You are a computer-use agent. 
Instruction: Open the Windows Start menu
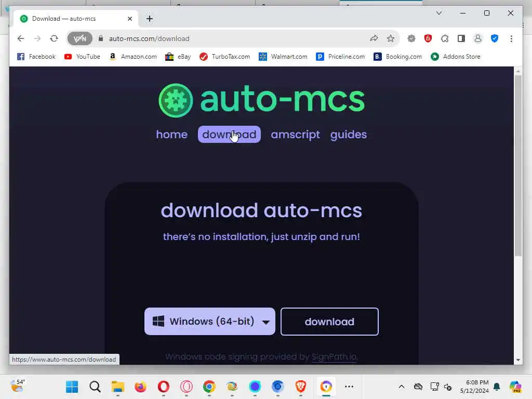[x=72, y=387]
